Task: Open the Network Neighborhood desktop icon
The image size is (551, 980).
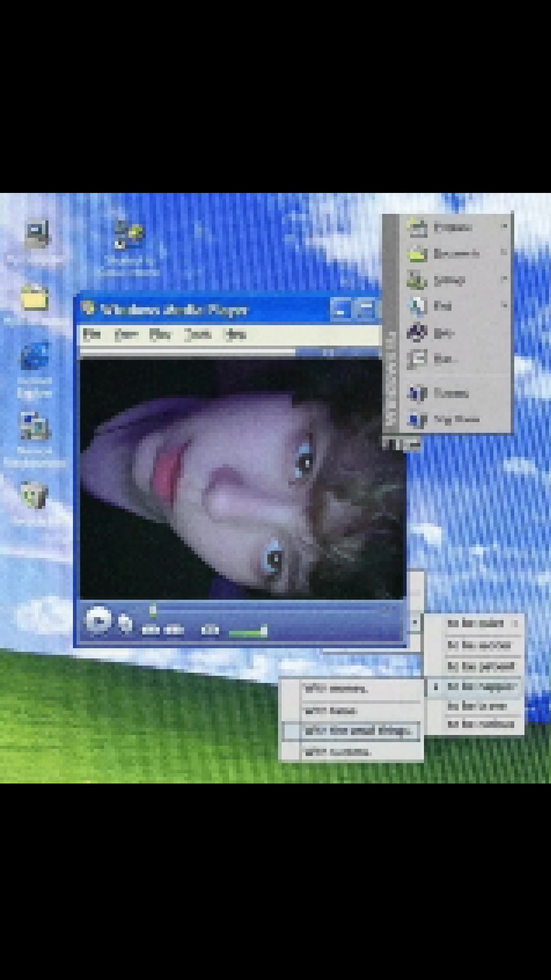Action: tap(35, 427)
